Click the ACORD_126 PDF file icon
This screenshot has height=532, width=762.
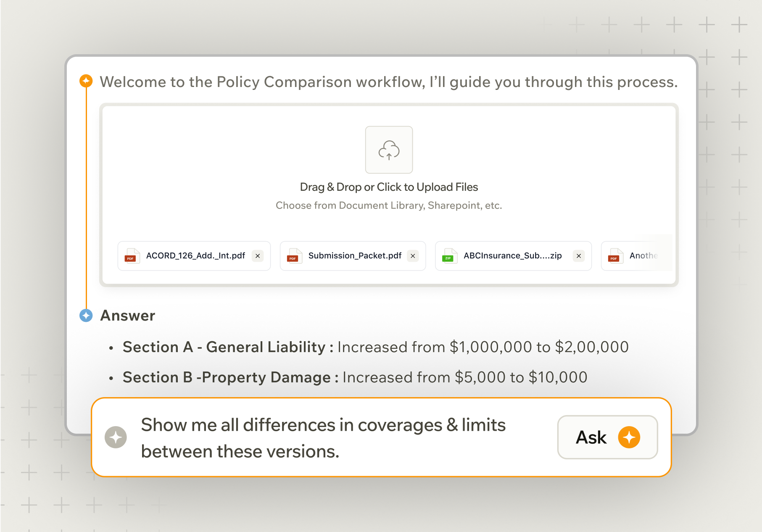coord(132,256)
